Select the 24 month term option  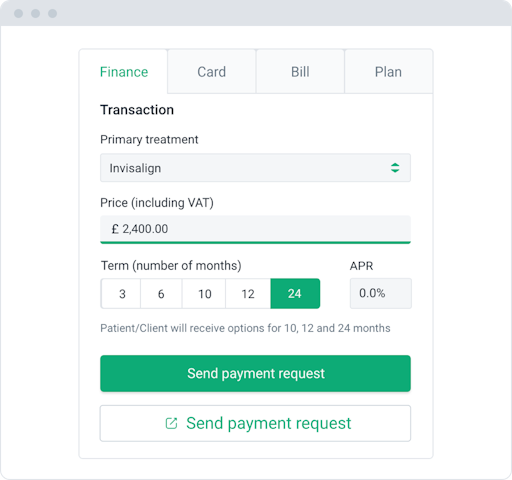point(295,294)
